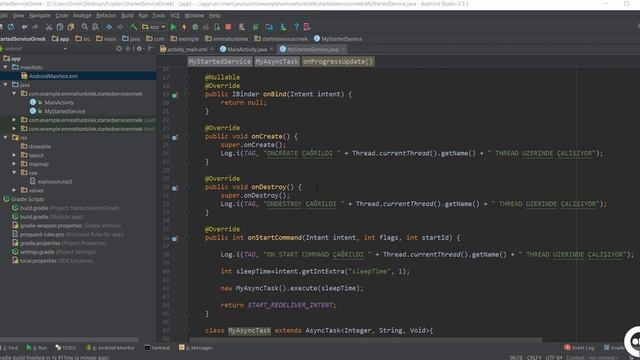Select proguard-rules.pro file
Viewport: 640px width, 360px height.
[x=67, y=234]
